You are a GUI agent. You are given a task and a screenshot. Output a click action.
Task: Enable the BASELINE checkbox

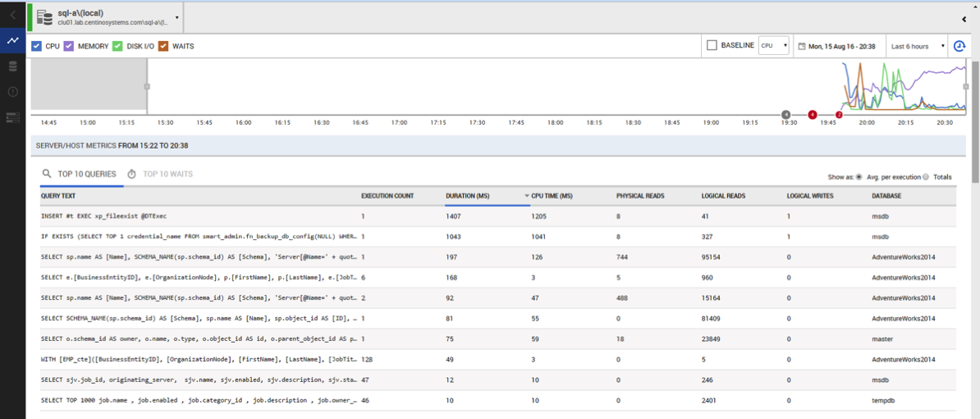712,46
